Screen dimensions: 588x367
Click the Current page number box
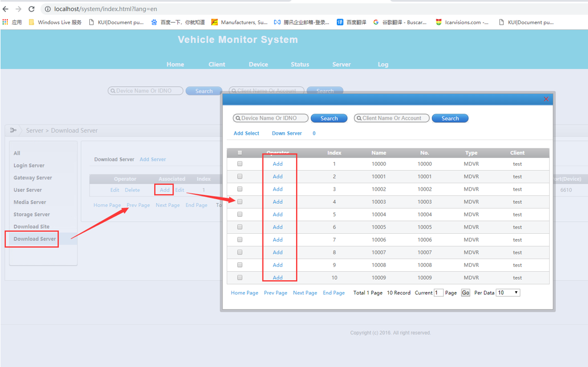click(439, 293)
